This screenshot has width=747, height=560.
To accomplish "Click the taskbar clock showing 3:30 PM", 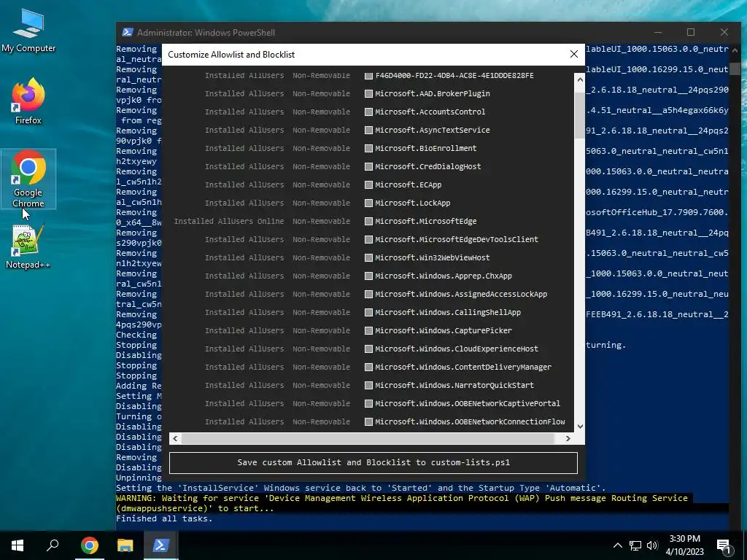I will [x=684, y=545].
